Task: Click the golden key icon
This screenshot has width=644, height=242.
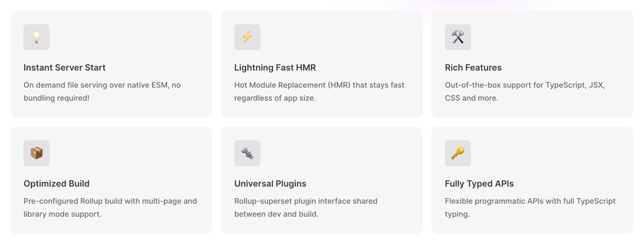Action: click(458, 153)
